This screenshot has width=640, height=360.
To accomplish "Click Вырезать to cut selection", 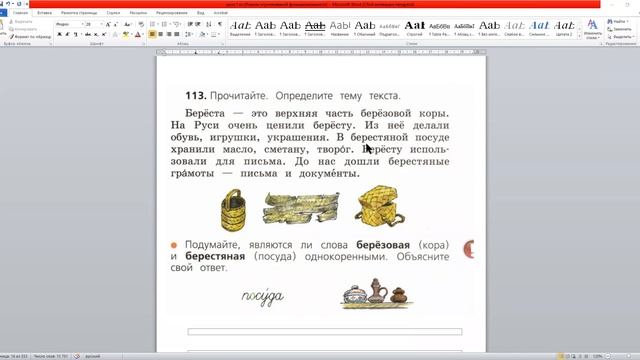I will coord(21,22).
